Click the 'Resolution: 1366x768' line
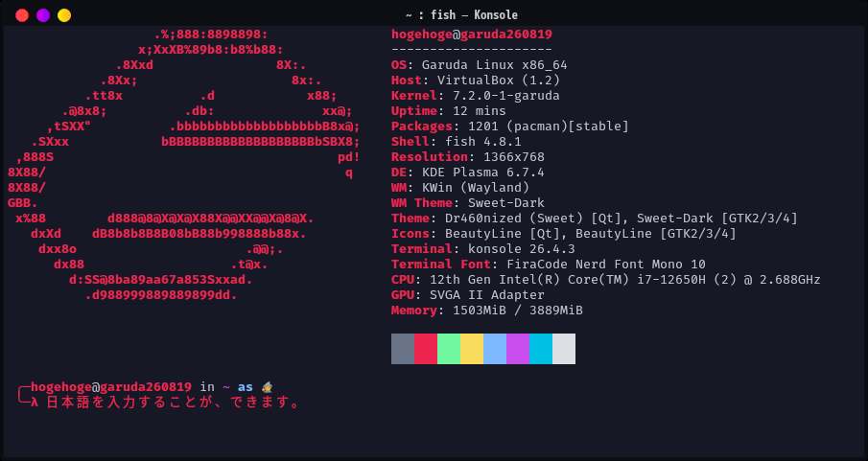This screenshot has width=868, height=461. pos(468,157)
